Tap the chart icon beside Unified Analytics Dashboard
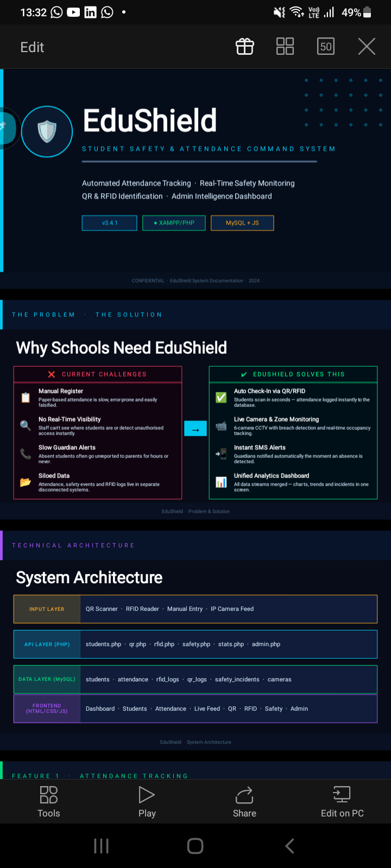 (x=221, y=482)
